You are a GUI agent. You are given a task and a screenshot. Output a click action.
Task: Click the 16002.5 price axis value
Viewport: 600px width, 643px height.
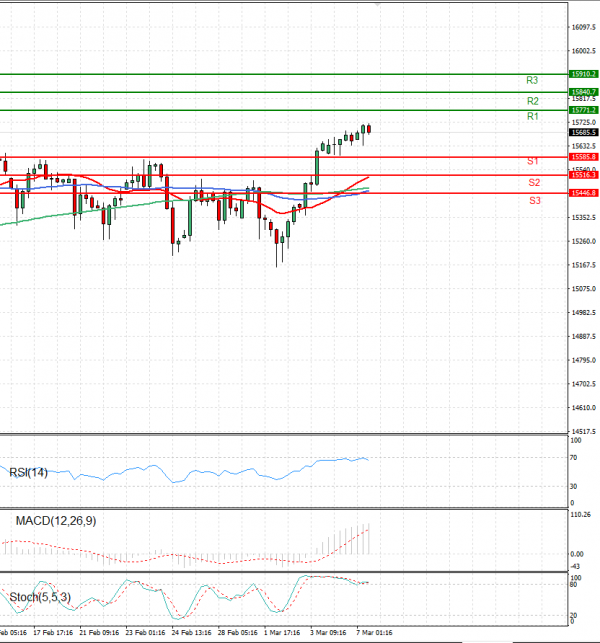coord(584,51)
